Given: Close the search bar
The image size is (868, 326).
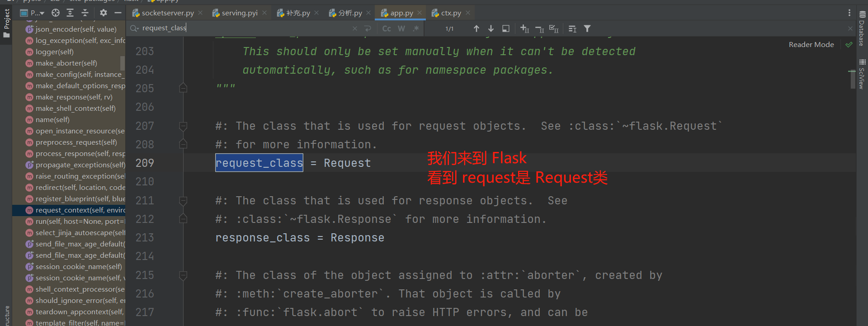Looking at the screenshot, I should click(850, 28).
